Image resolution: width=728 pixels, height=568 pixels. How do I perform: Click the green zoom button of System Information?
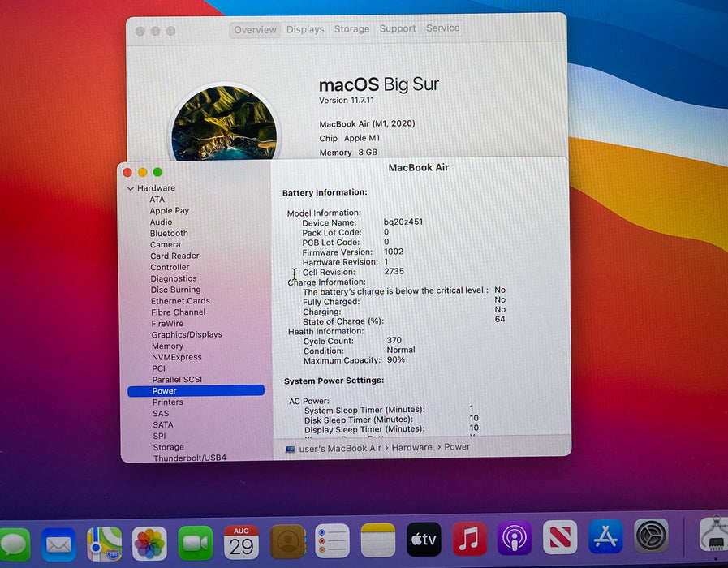click(158, 172)
